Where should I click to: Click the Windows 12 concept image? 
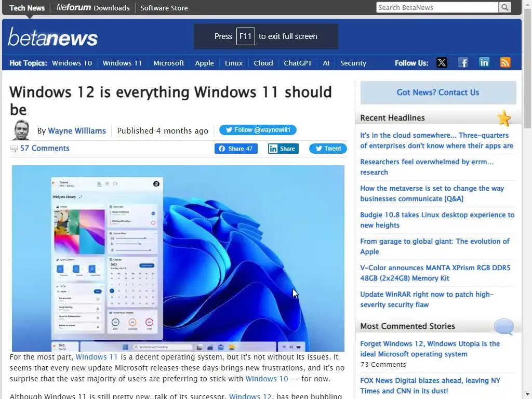click(x=178, y=258)
